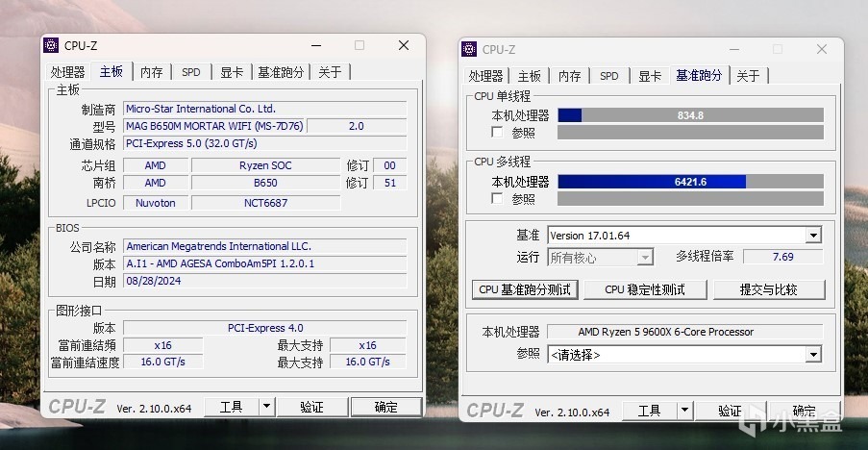Viewport: 868px width, 450px height.
Task: Close the left CPU-Z window
Action: click(404, 45)
